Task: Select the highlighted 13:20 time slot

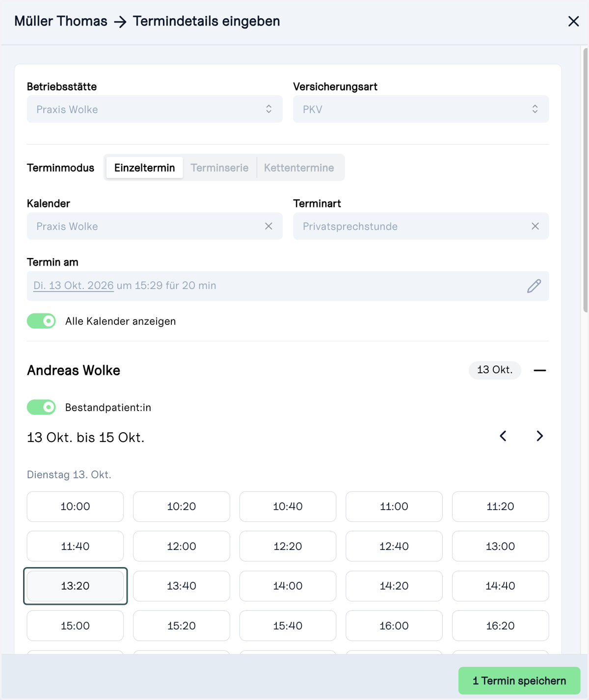Action: pos(75,586)
